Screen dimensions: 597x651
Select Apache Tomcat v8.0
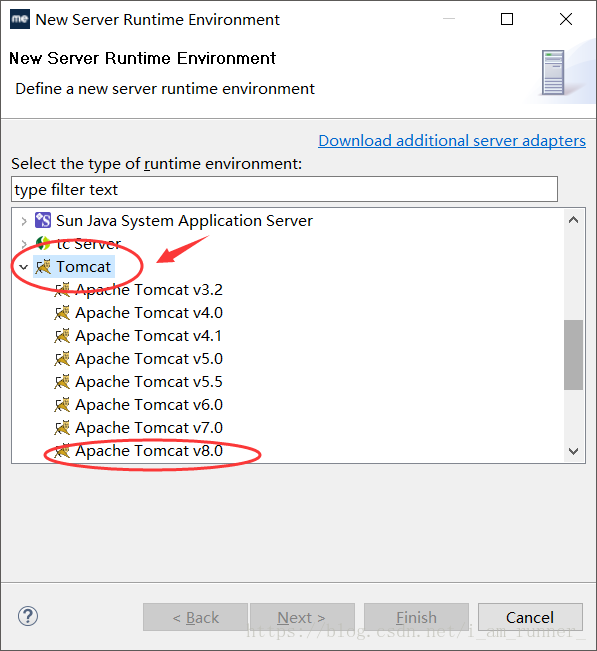point(149,450)
